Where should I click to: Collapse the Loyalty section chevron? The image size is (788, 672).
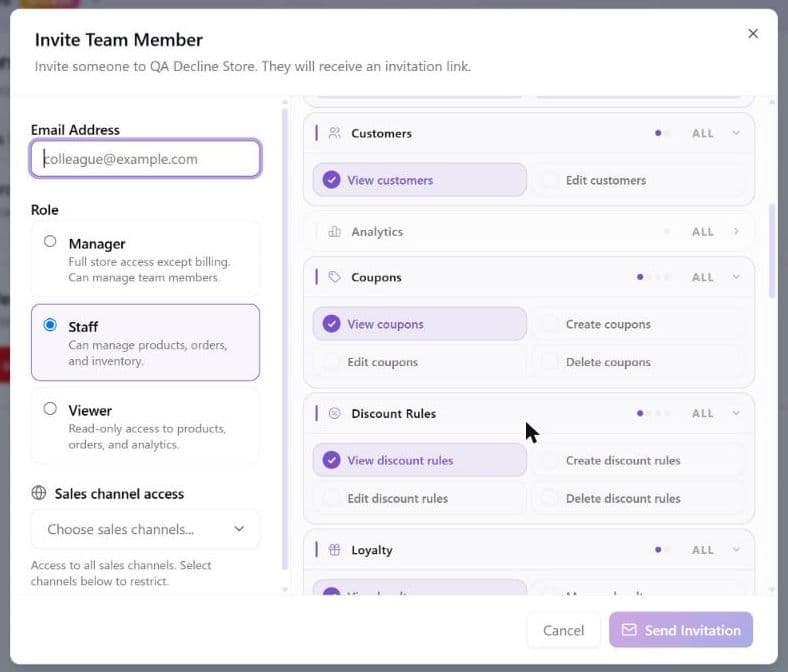click(x=736, y=550)
